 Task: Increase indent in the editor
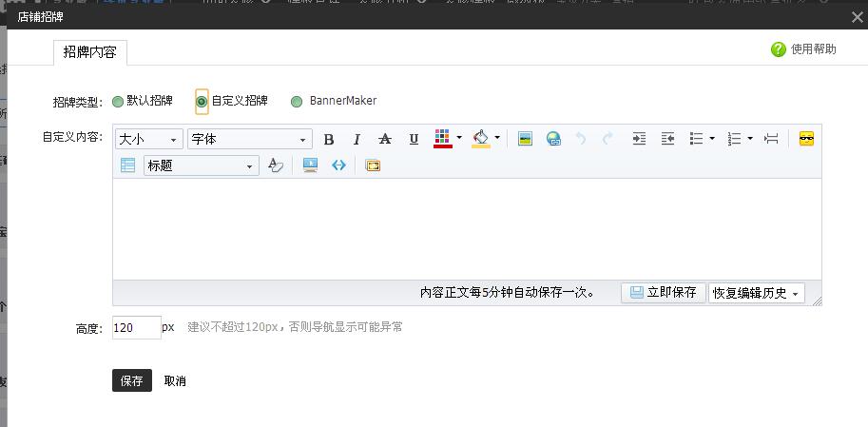point(640,139)
